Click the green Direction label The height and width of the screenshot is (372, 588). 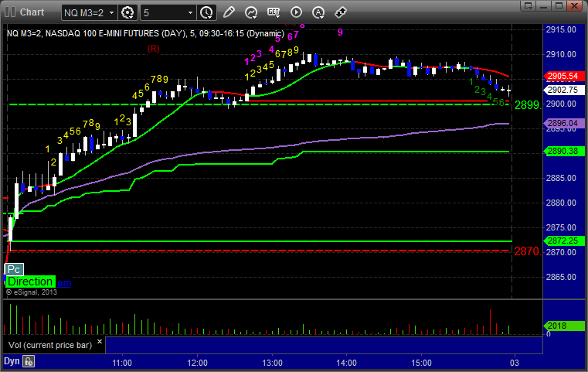[x=30, y=282]
